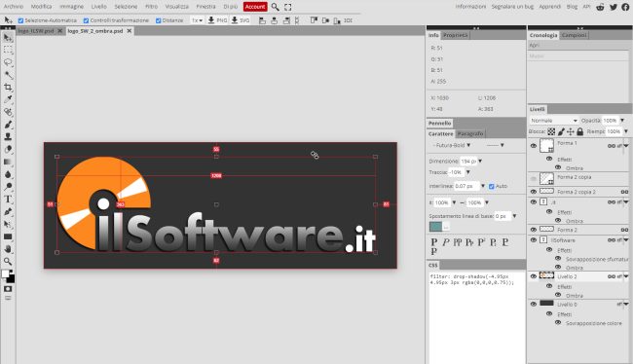Hide the Livello 0 layer
Screen dimensions: 633x364
[x=534, y=304]
